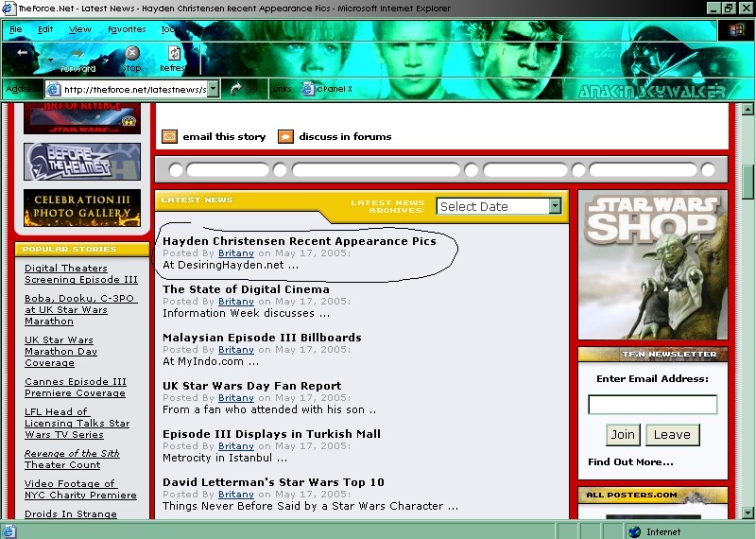Open the Select Date archives dropdown
The image size is (756, 539).
[555, 206]
